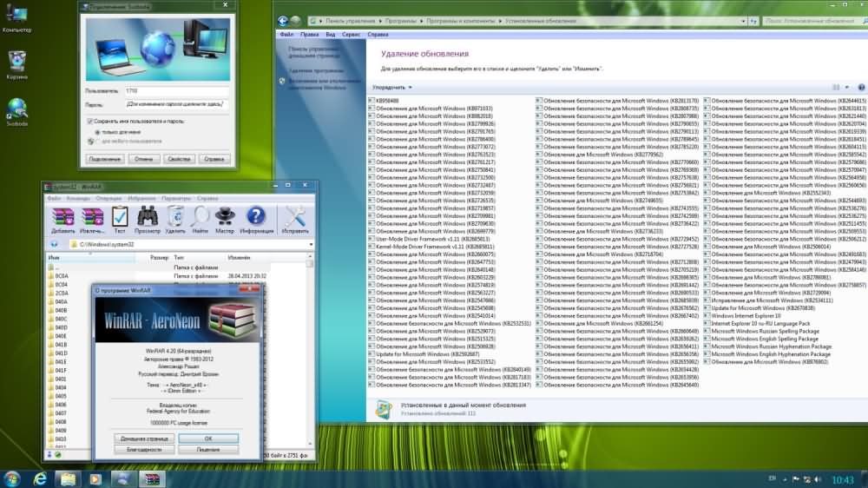Select the 'только для меня' radio button
The image size is (868, 488).
tap(96, 131)
